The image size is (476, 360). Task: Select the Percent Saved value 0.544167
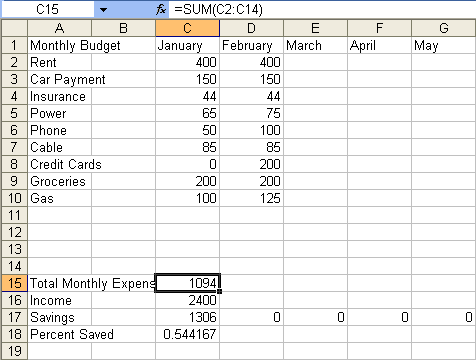pyautogui.click(x=187, y=334)
